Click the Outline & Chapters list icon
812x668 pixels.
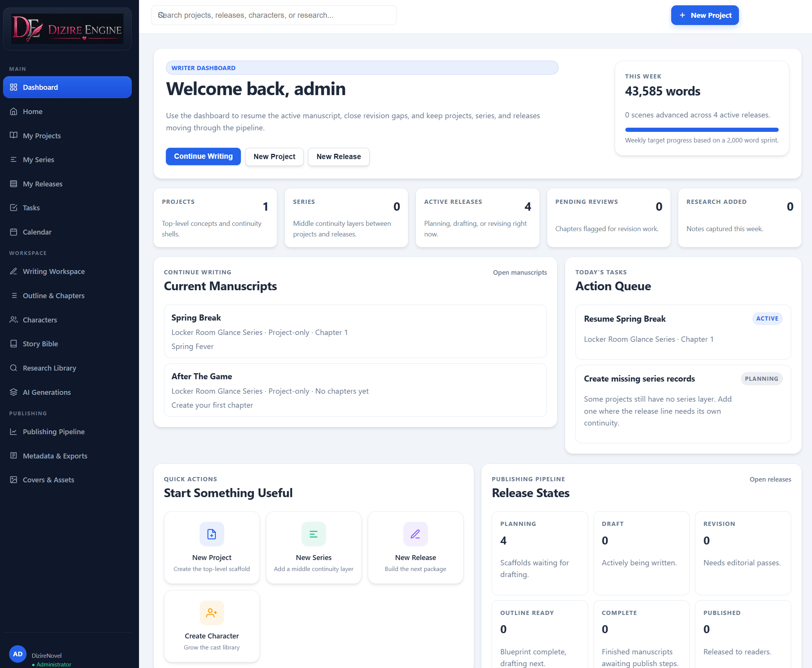click(x=14, y=295)
